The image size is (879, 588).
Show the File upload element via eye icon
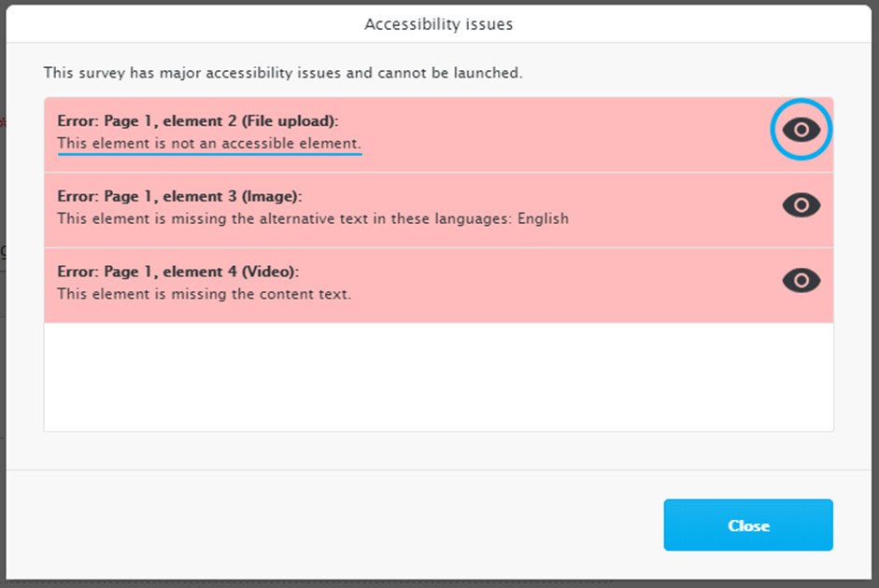click(x=801, y=130)
